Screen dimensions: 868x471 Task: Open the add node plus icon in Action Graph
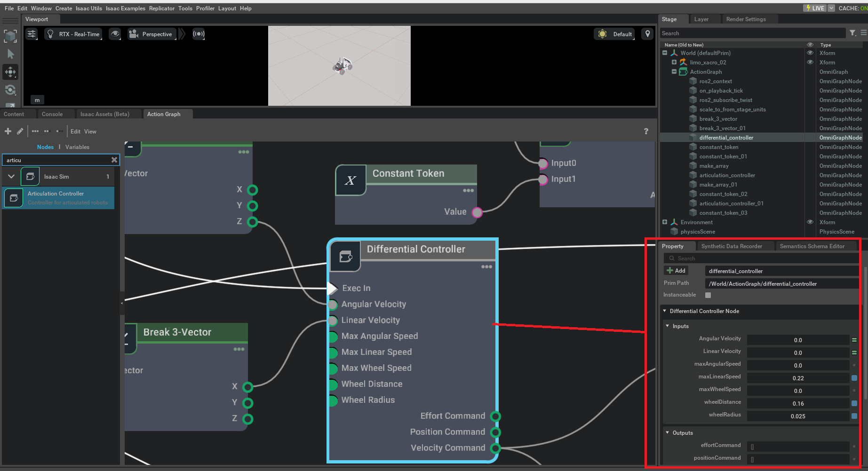(8, 131)
